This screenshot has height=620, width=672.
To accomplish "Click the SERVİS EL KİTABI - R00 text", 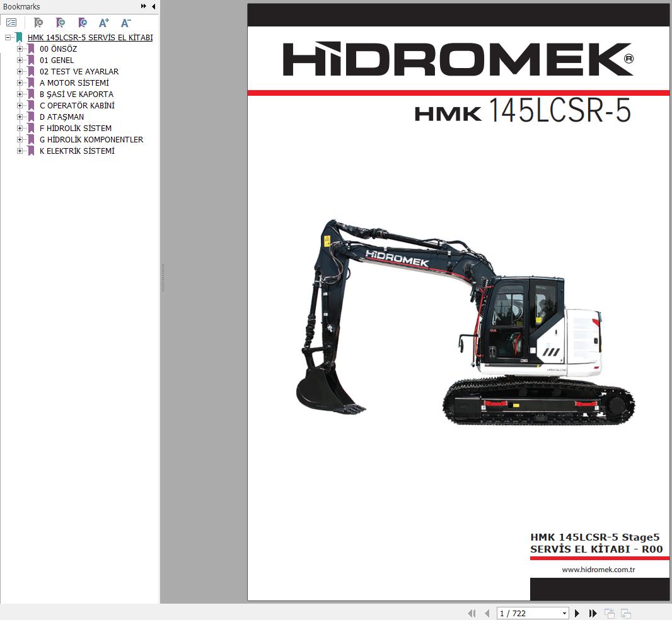I will (596, 549).
